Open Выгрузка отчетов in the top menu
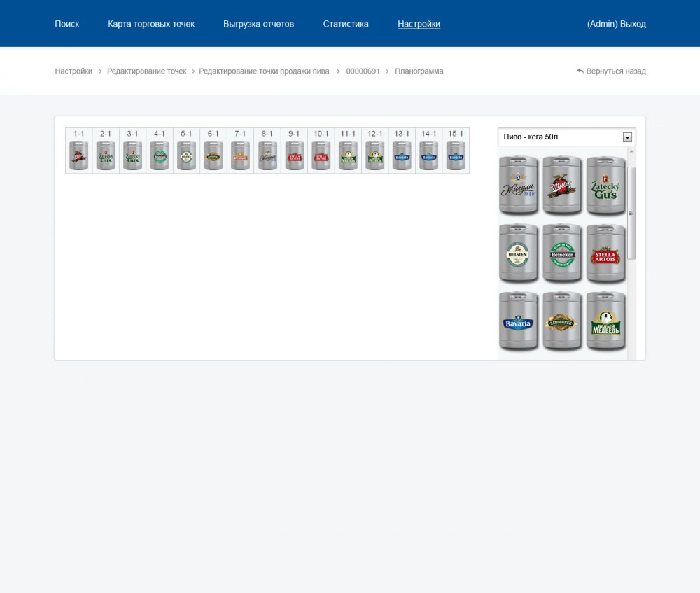 258,24
